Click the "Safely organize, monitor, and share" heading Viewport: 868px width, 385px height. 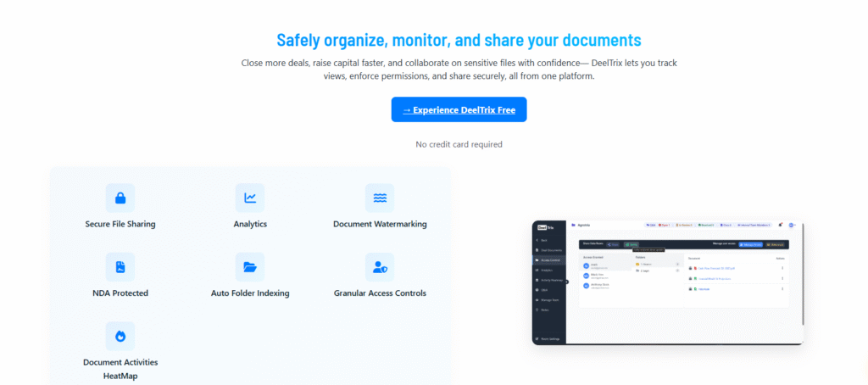[459, 40]
